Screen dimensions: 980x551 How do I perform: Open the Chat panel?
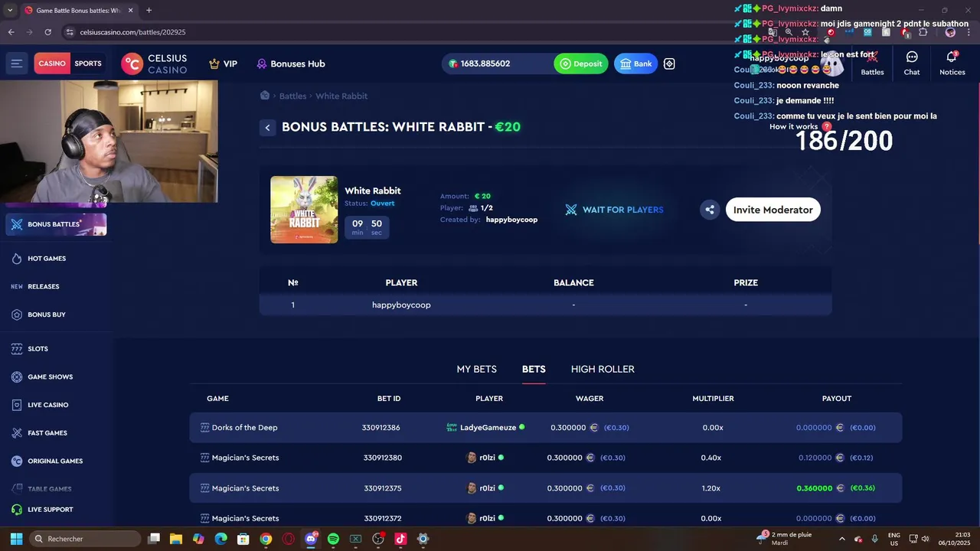pos(912,63)
